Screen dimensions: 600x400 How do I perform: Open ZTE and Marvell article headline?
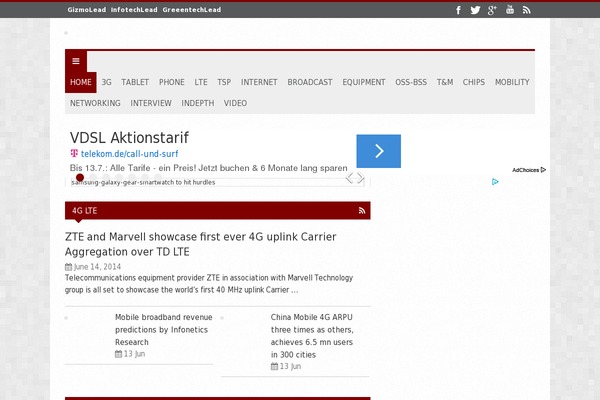201,244
